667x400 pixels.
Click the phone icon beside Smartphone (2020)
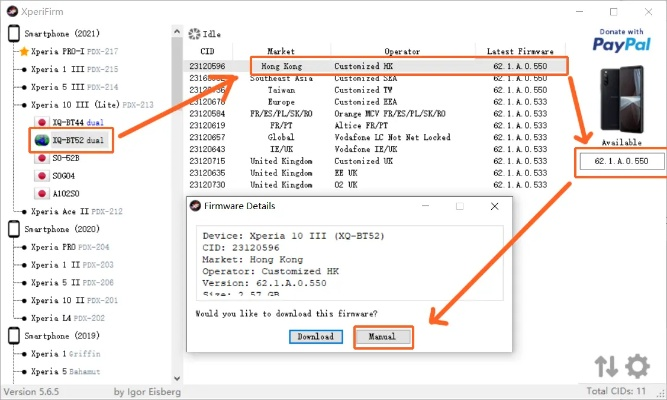click(x=14, y=229)
